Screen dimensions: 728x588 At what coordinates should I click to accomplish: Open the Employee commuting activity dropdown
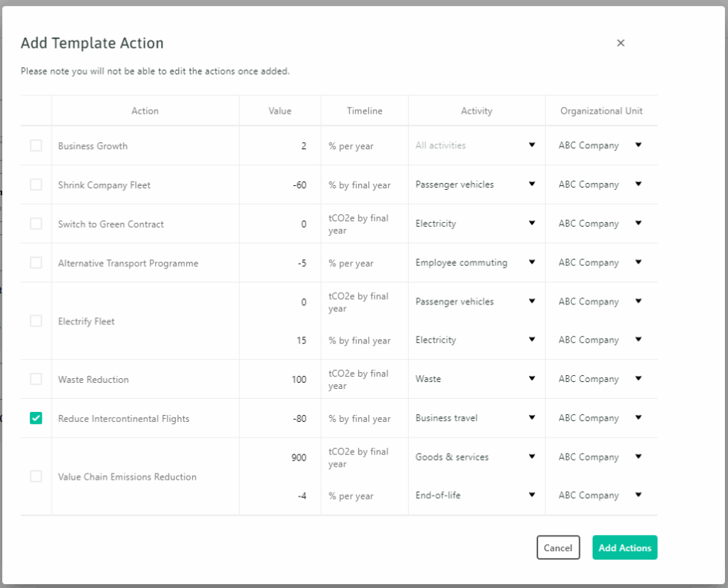[476, 262]
